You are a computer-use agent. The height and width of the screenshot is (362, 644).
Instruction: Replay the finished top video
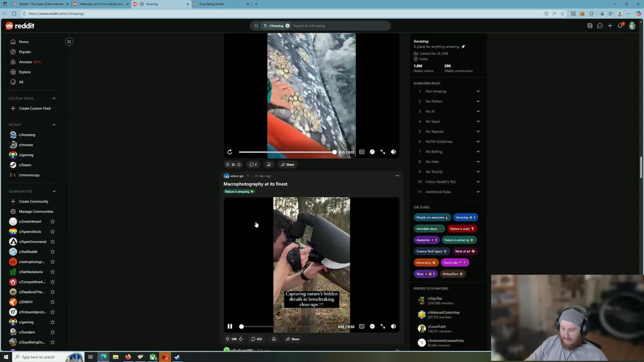tap(229, 152)
